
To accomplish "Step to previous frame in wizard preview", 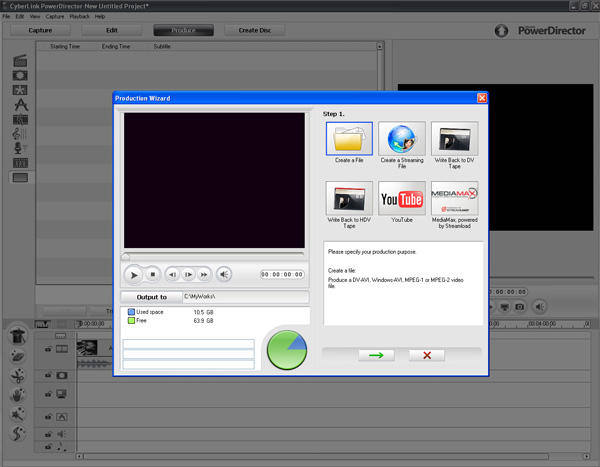I will click(x=173, y=274).
